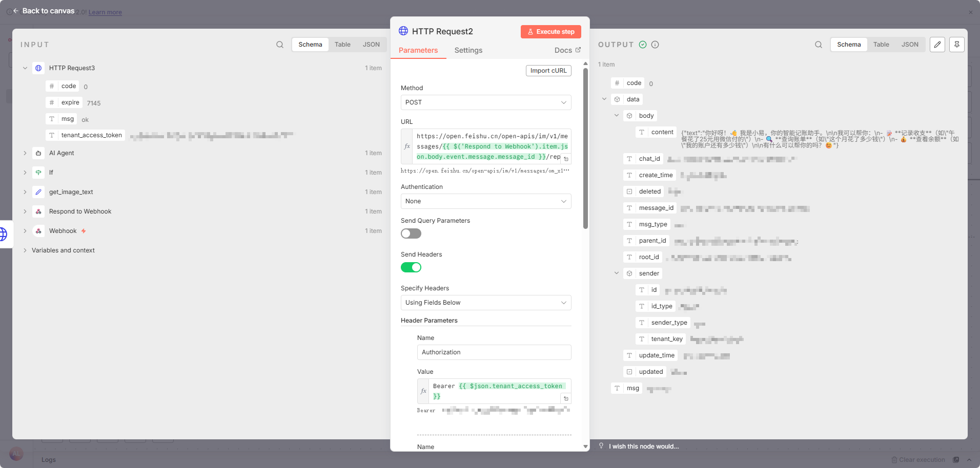The width and height of the screenshot is (980, 468).
Task: Collapse the HTTP Request3 input node
Action: 25,68
